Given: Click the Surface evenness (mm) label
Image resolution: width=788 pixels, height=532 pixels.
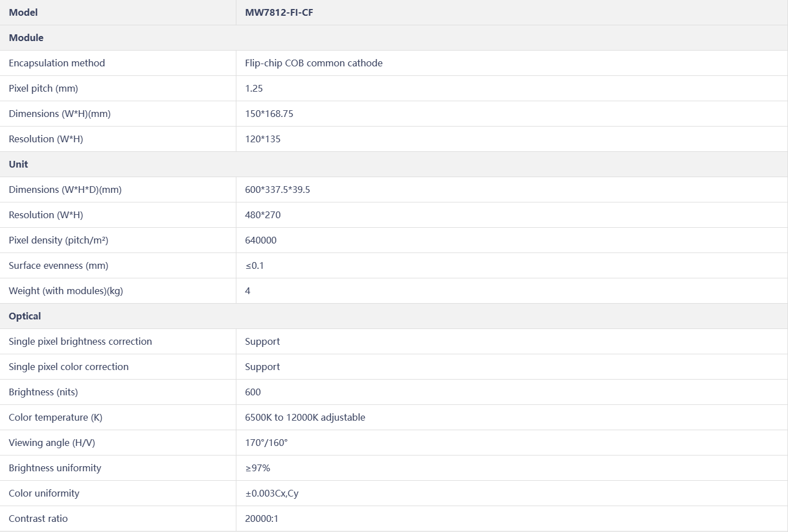Looking at the screenshot, I should click(x=59, y=265).
